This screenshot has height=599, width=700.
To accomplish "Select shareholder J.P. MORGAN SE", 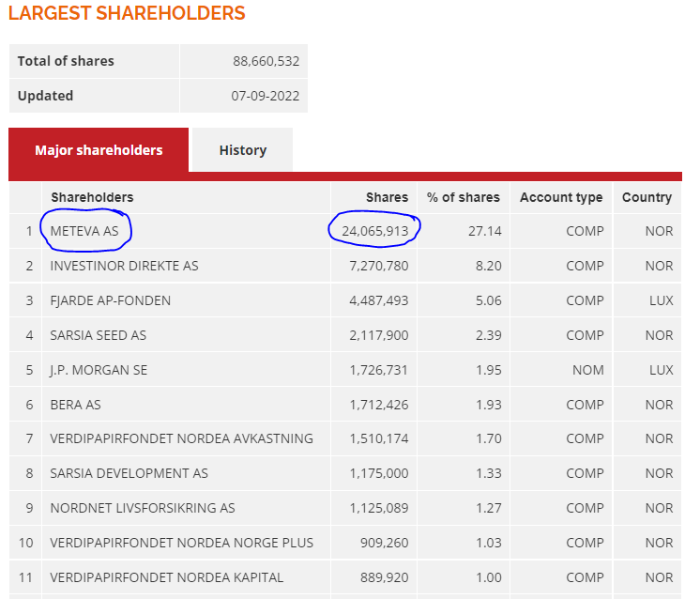I will [99, 370].
